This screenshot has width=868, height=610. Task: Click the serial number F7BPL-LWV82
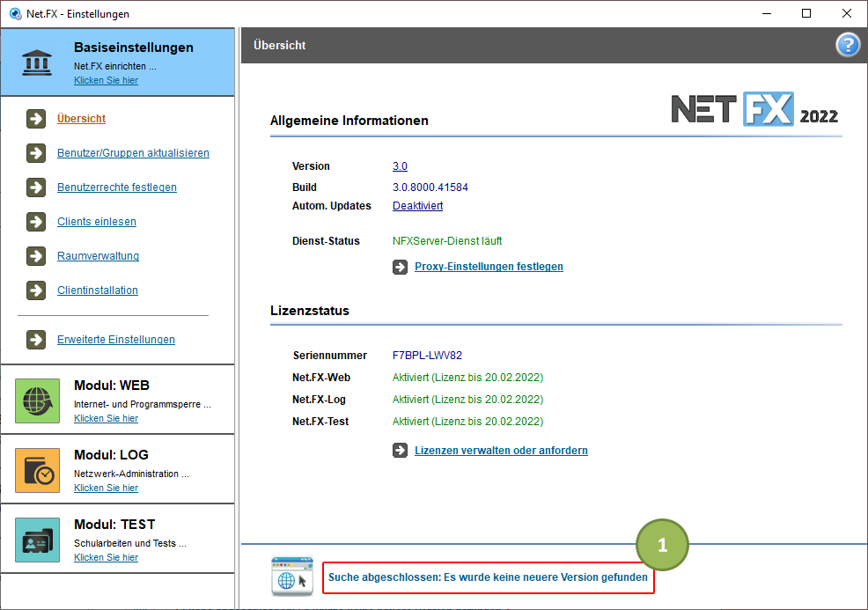pos(427,356)
